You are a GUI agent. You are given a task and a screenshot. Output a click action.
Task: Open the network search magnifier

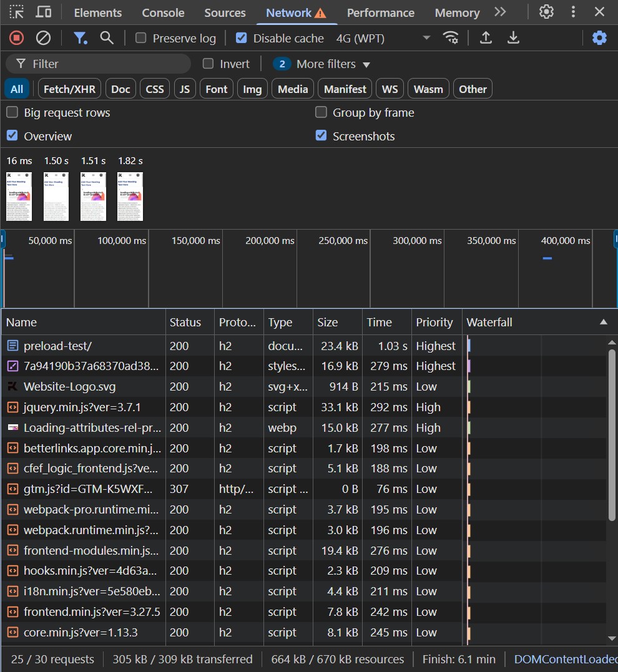(x=107, y=38)
